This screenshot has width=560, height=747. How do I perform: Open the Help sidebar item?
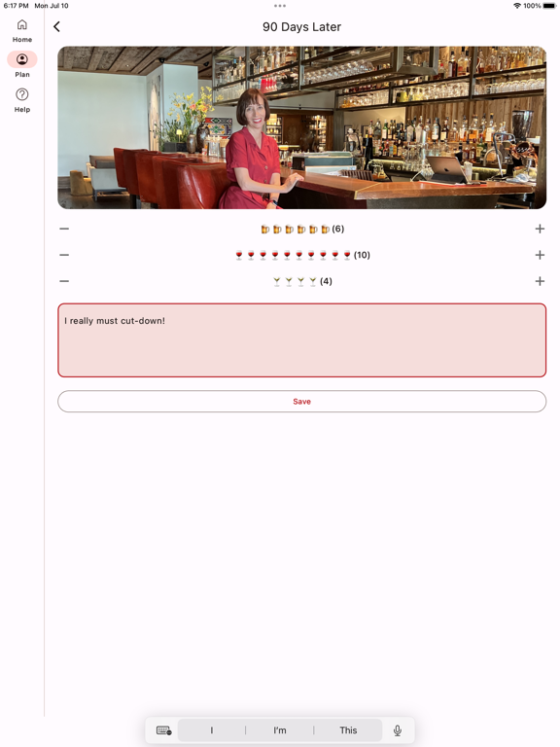pos(22,100)
